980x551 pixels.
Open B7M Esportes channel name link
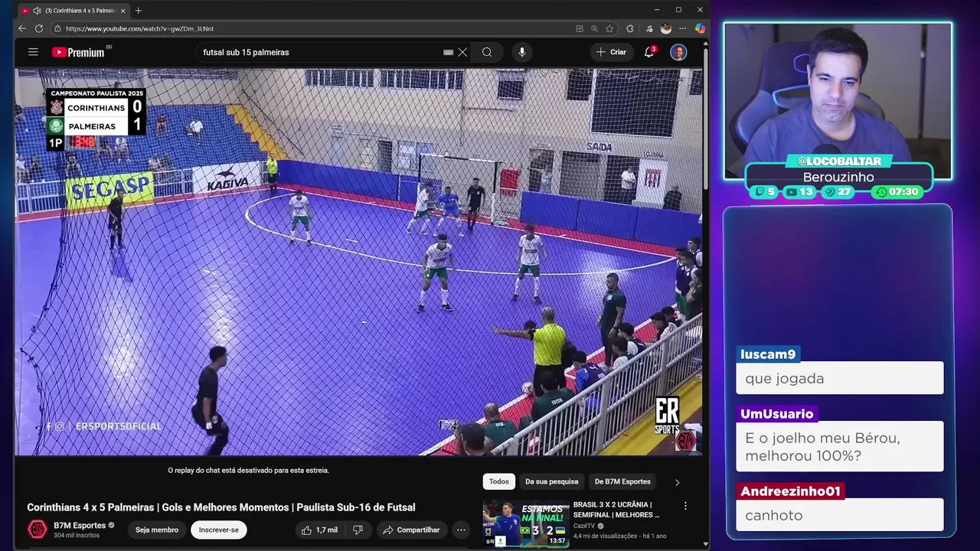(80, 525)
